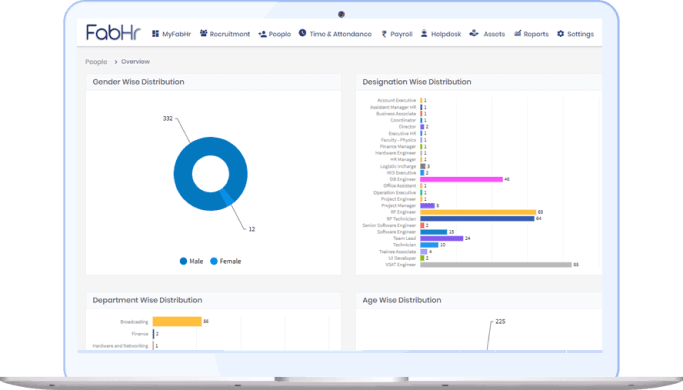Click the Designation Wise Distribution heading
Viewport: 683px width, 390px height.
pyautogui.click(x=417, y=82)
